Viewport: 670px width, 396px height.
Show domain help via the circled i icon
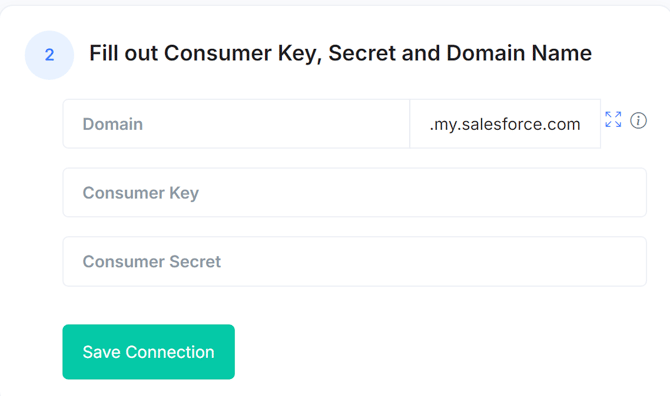coord(638,120)
